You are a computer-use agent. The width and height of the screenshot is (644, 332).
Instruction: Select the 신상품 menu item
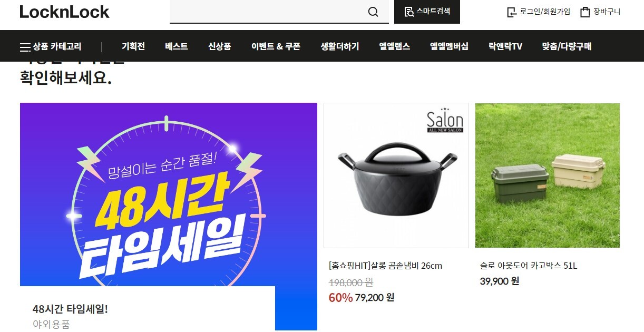click(220, 46)
